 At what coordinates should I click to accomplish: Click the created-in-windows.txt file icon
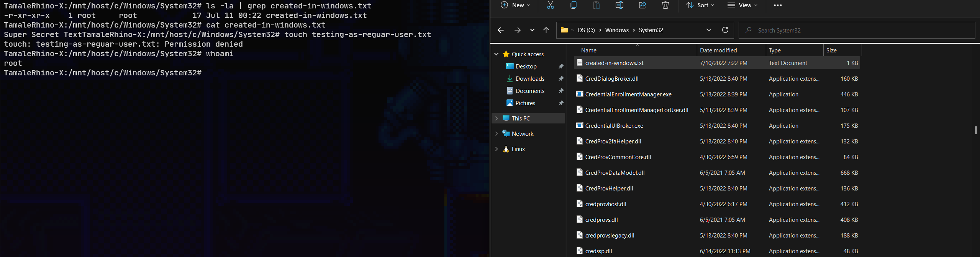[580, 62]
